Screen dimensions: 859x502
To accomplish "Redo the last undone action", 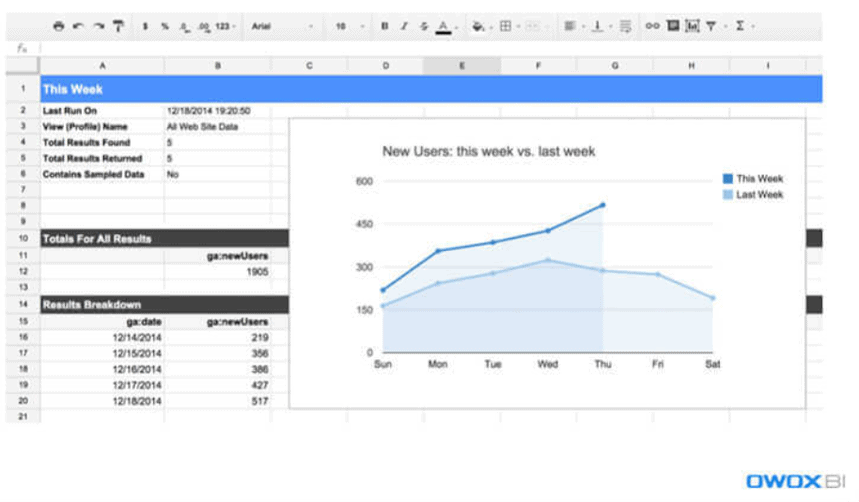I will click(99, 26).
